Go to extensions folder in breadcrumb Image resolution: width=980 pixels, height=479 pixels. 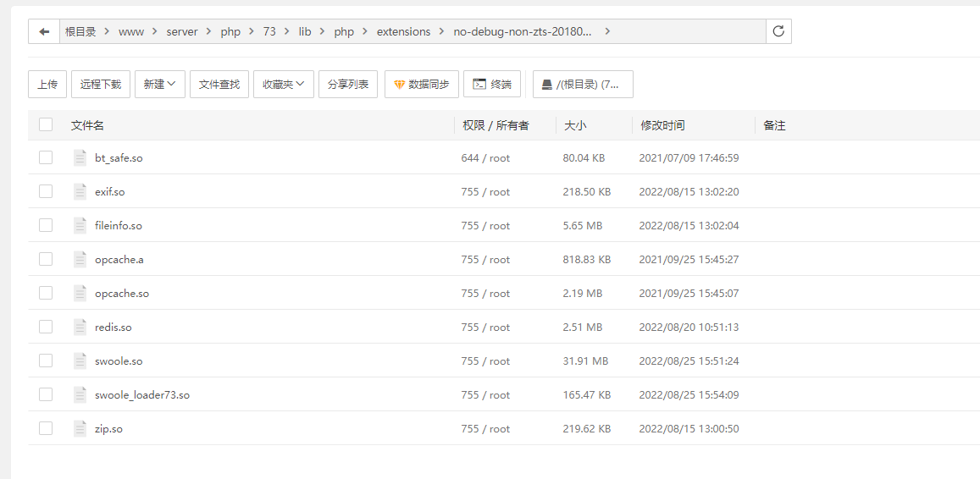click(x=404, y=32)
